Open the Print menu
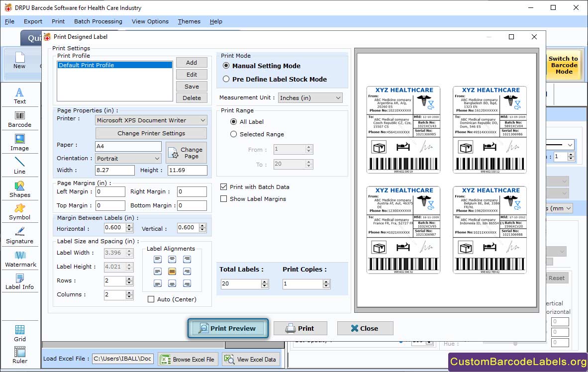Screen dimensions: 588x372 58,21
